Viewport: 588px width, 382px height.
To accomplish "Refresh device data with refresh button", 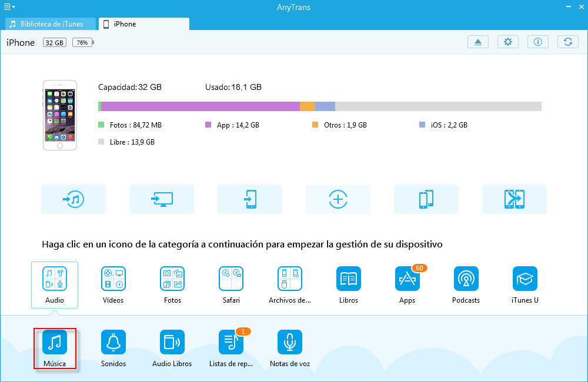I will [x=568, y=42].
